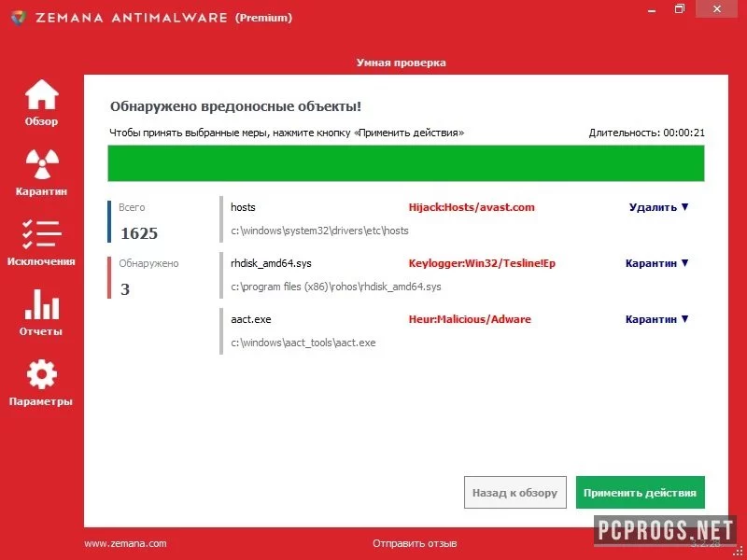
Task: Click the detected count 3
Action: tap(125, 289)
